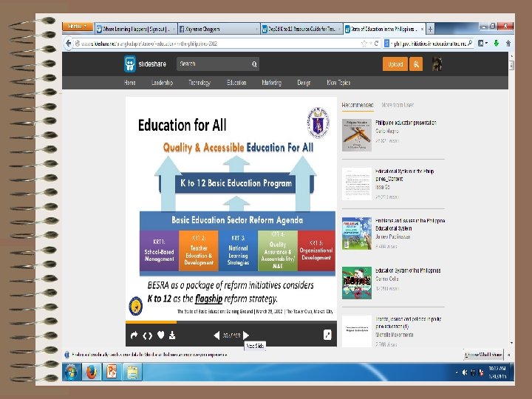The width and height of the screenshot is (532, 399).
Task: Open Education System of the Philippines link
Action: [408, 270]
